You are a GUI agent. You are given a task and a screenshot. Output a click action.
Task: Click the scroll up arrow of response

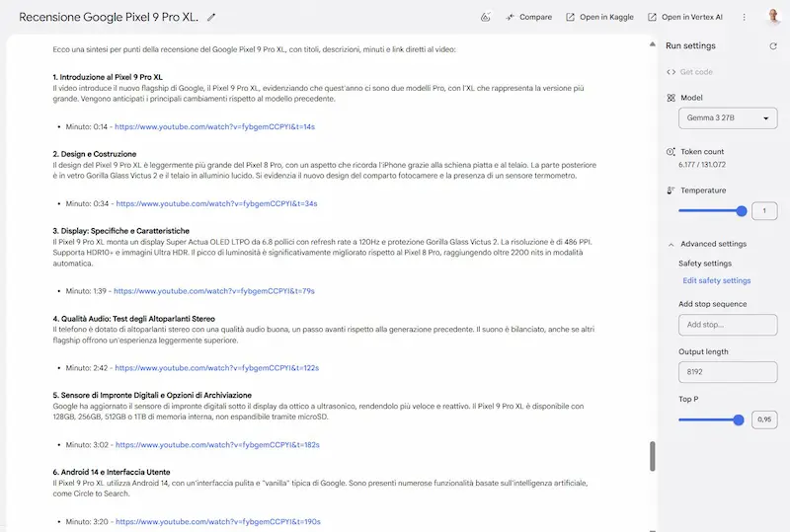(x=653, y=44)
